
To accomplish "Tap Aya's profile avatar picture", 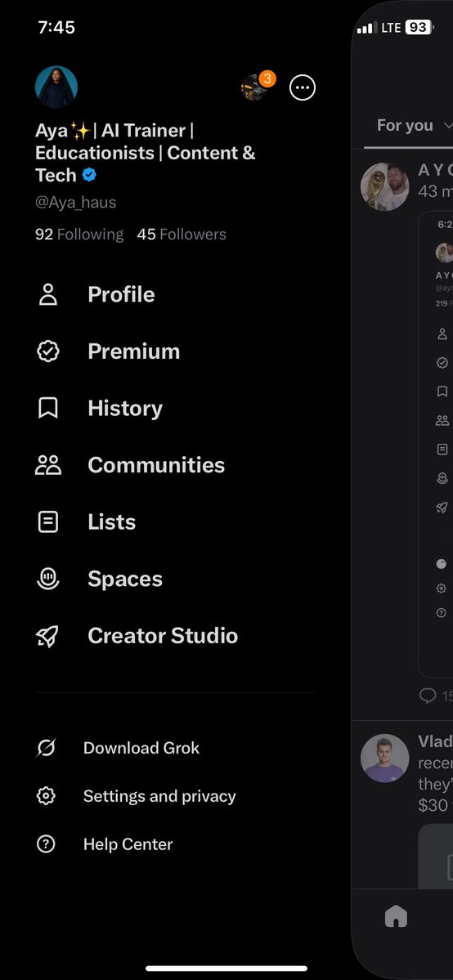I will [56, 87].
